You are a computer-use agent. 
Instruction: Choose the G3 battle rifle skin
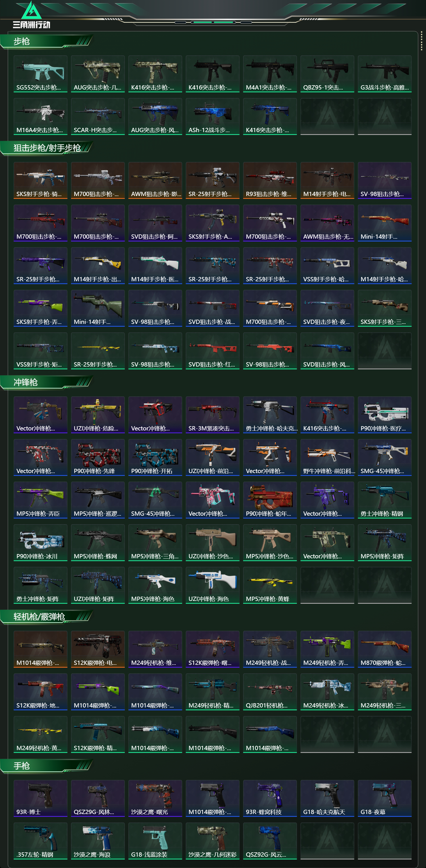click(385, 74)
